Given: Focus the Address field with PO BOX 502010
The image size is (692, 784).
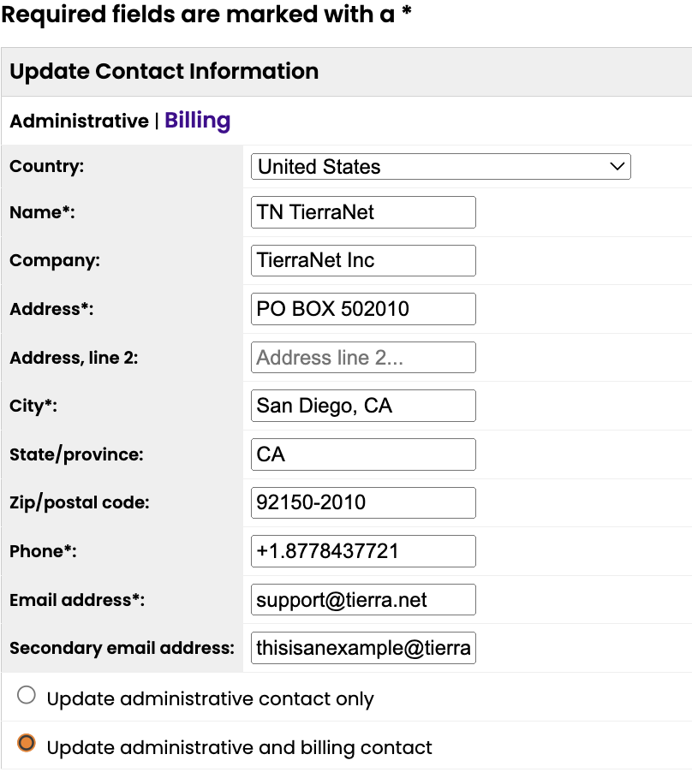Looking at the screenshot, I should [363, 309].
